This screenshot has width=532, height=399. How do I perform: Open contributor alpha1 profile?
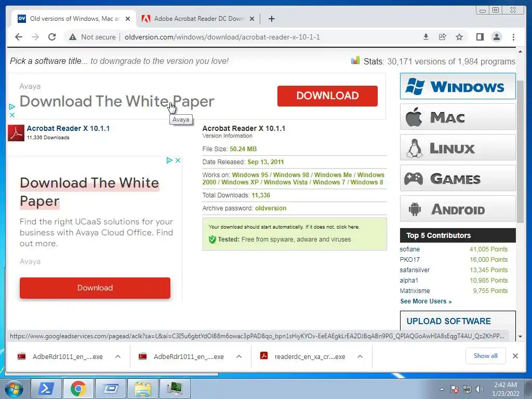click(x=409, y=280)
